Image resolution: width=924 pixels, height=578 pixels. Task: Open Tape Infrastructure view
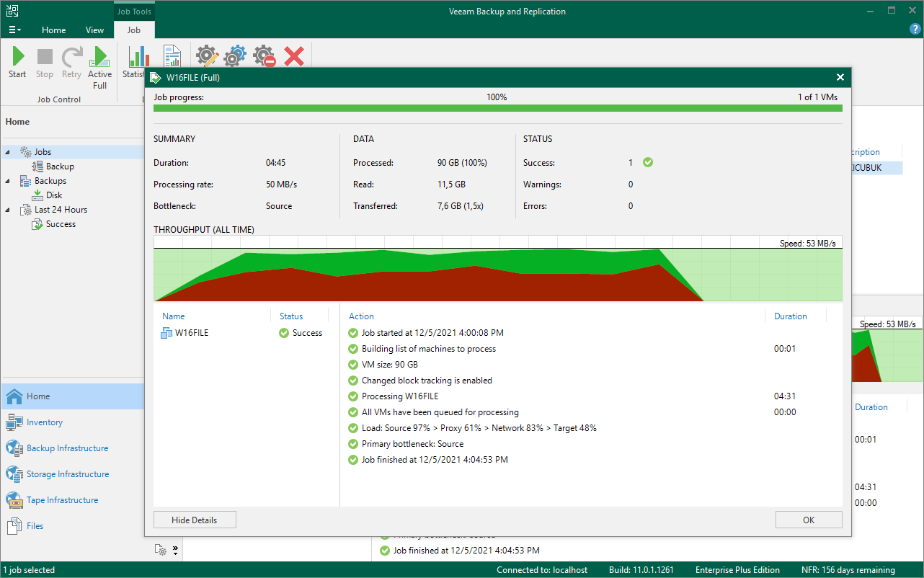(x=62, y=500)
